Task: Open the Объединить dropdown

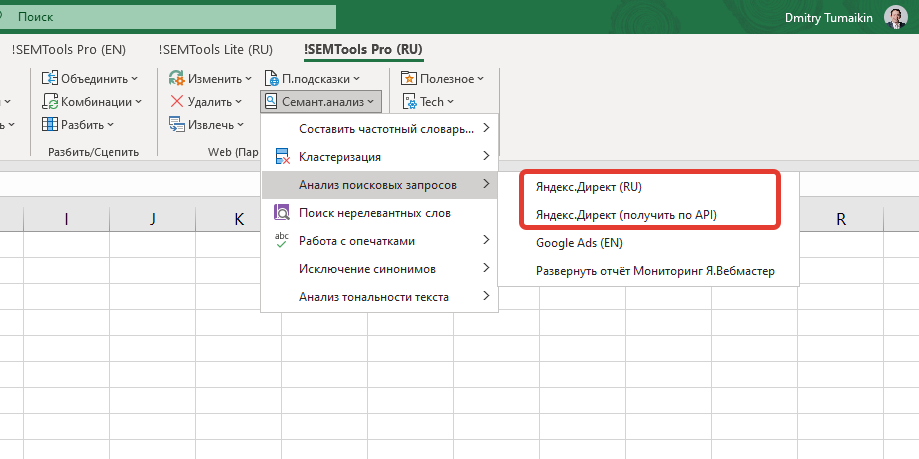Action: click(135, 79)
